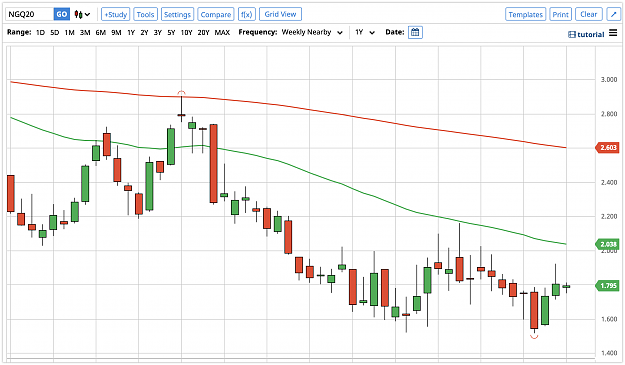Click the symbol input field NGQ20

(30, 14)
